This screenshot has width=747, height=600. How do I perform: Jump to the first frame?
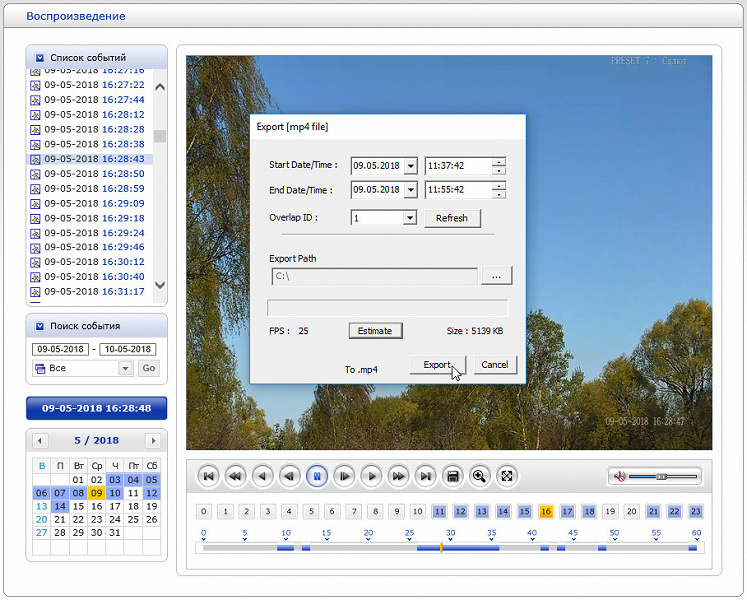point(209,477)
